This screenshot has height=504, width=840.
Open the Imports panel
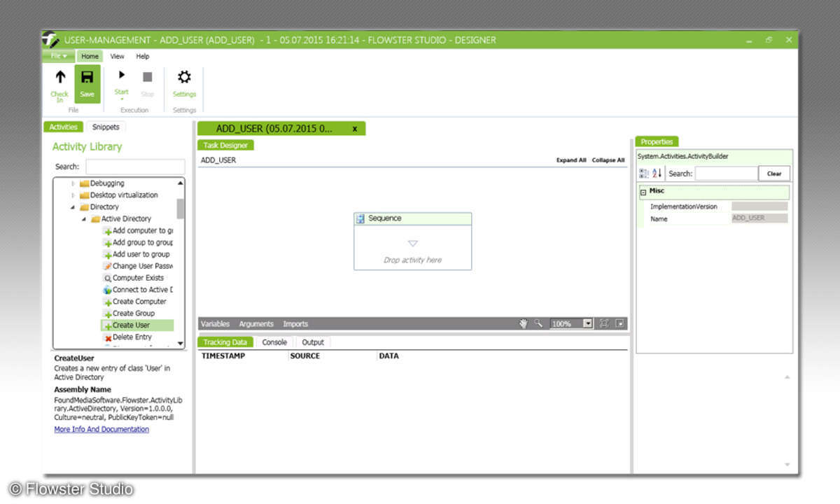(x=295, y=324)
